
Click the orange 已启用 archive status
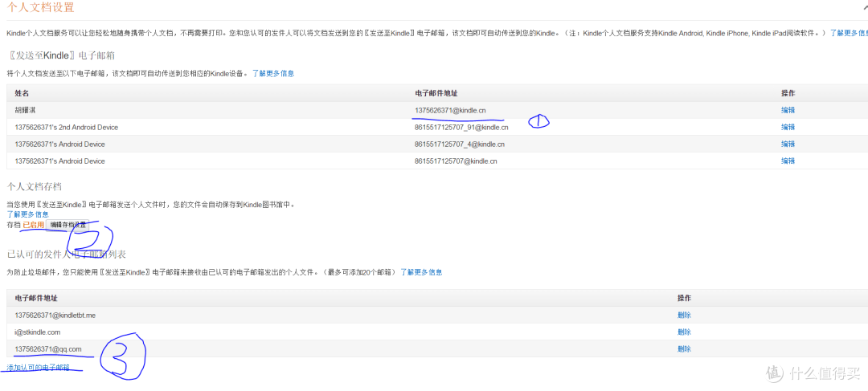pyautogui.click(x=33, y=225)
